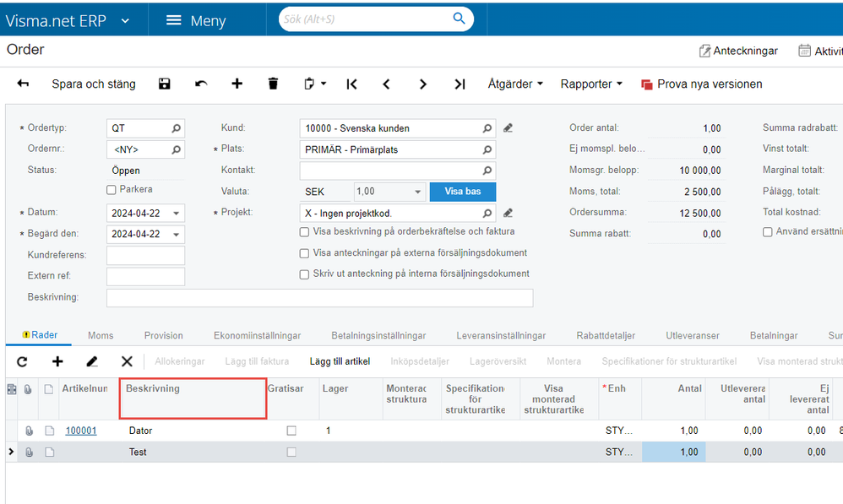Delete order with trash icon
The width and height of the screenshot is (843, 504).
click(x=273, y=84)
